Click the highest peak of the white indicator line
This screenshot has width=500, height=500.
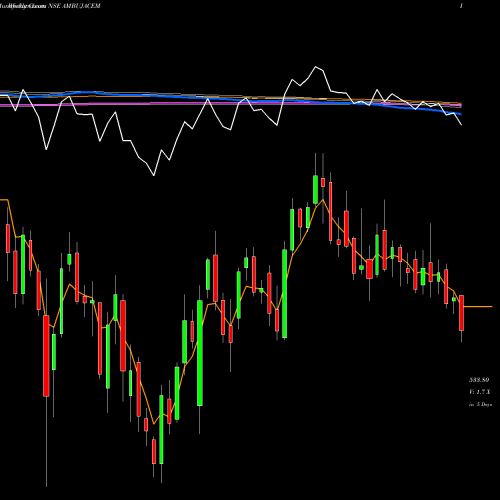tap(316, 67)
